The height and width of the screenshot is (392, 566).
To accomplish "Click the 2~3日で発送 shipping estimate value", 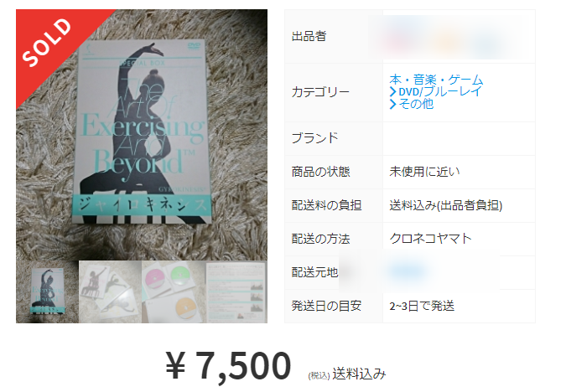I will pos(422,306).
